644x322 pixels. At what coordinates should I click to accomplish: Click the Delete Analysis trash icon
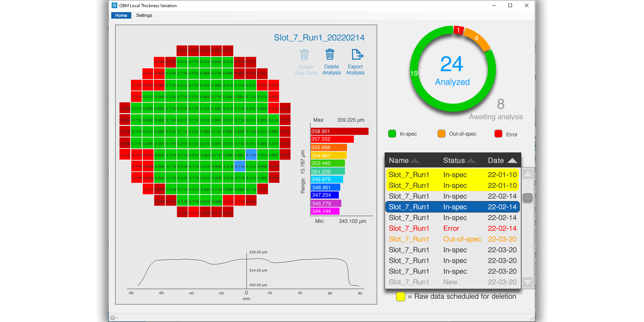click(x=330, y=55)
